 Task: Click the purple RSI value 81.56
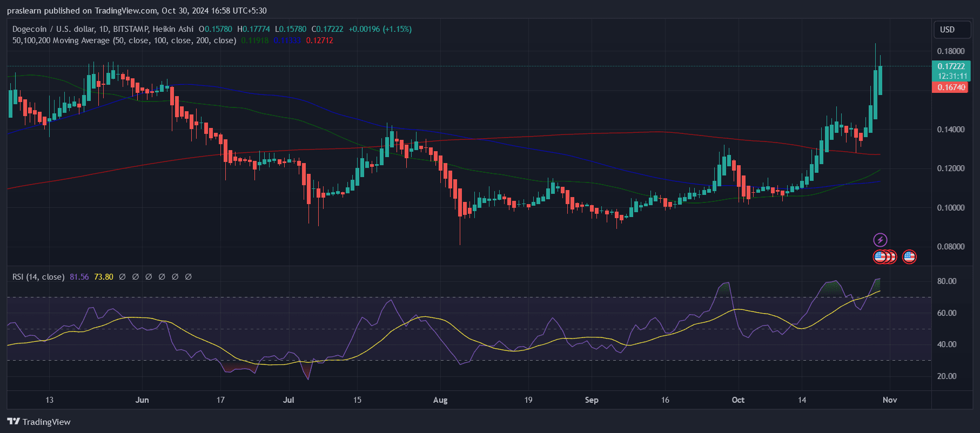coord(79,276)
